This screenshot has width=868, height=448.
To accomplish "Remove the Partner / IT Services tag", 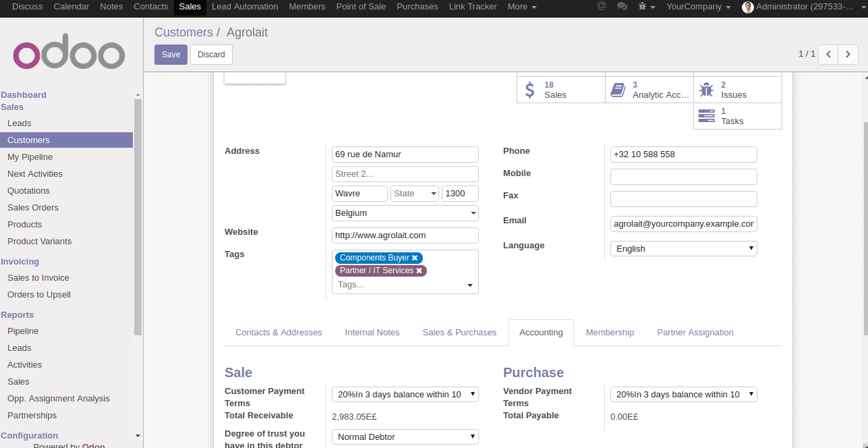I will (x=419, y=271).
